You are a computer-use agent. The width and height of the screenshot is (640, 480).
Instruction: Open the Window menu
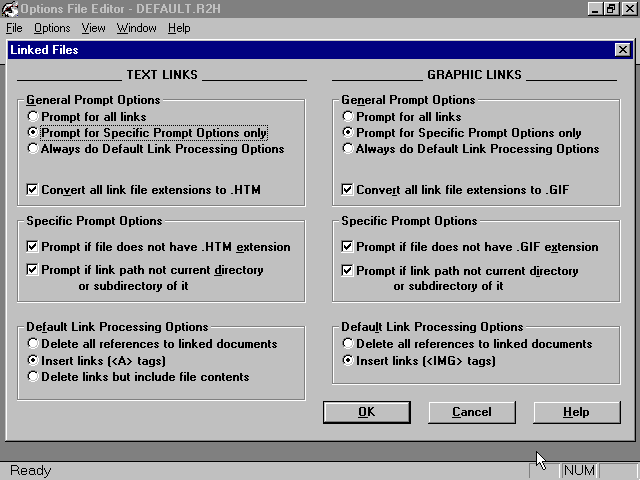click(x=136, y=28)
